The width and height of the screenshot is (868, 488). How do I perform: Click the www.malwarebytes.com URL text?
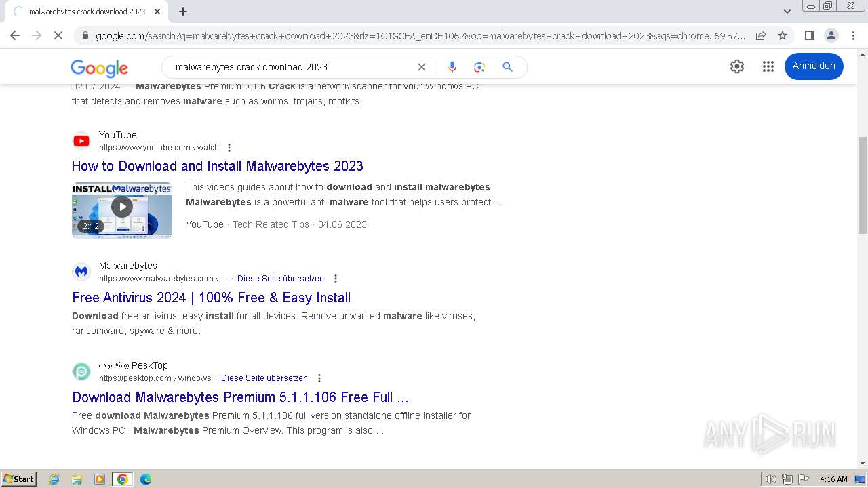pos(163,279)
